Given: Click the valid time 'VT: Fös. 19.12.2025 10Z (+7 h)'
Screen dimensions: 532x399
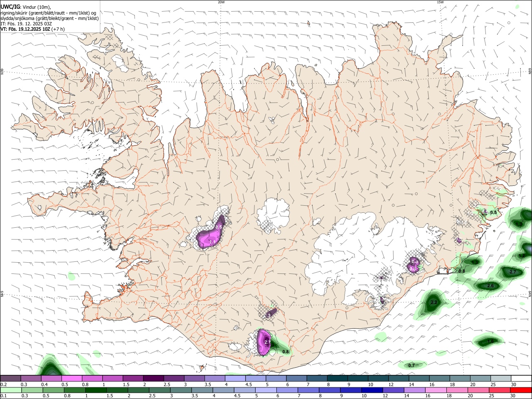Looking at the screenshot, I should click(x=32, y=30).
